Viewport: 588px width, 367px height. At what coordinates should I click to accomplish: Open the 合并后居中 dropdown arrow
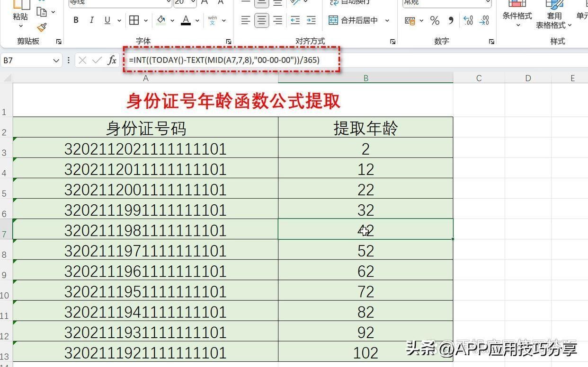tap(387, 20)
